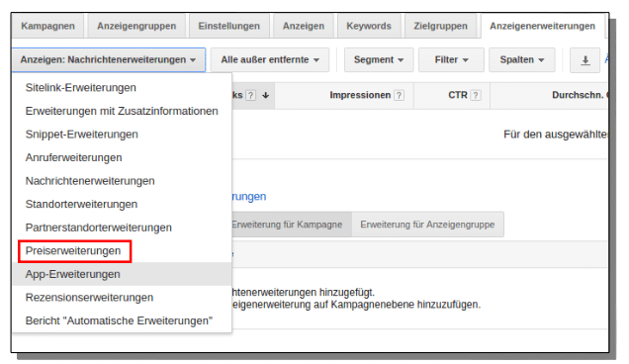Pick Nachrichtenerweiterungen in the dropdown list
Screen dimensions: 629x364
tap(122, 181)
